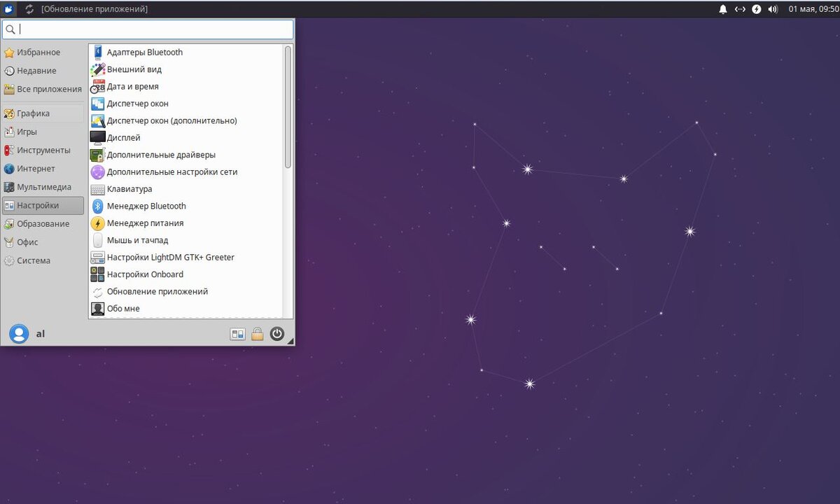The height and width of the screenshot is (504, 840).
Task: Click the power button in the menu
Action: [x=277, y=334]
